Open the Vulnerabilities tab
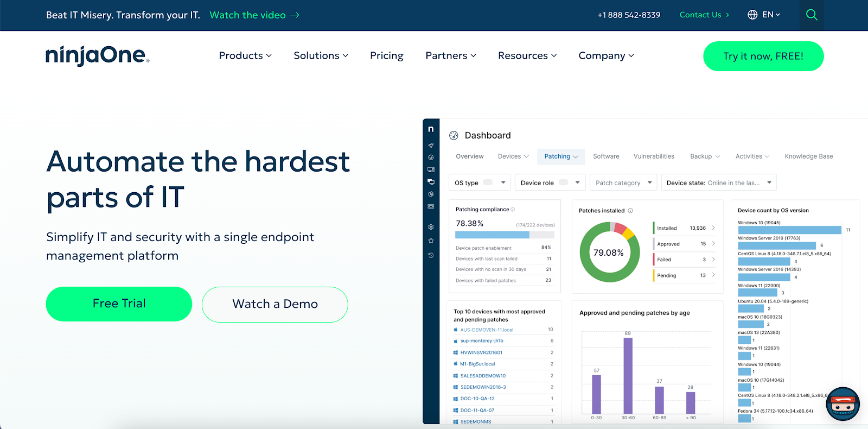 654,156
